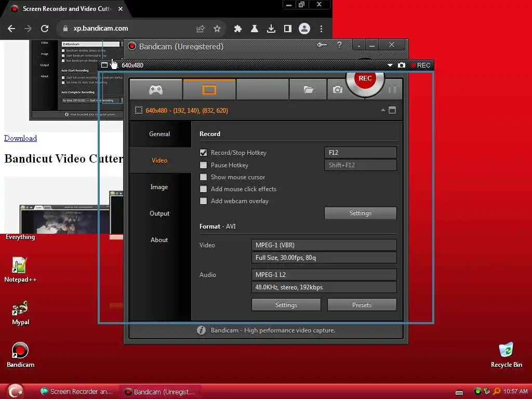Image resolution: width=532 pixels, height=399 pixels.
Task: Click the camera icon in Bandicam's mode tab row
Action: (x=337, y=89)
